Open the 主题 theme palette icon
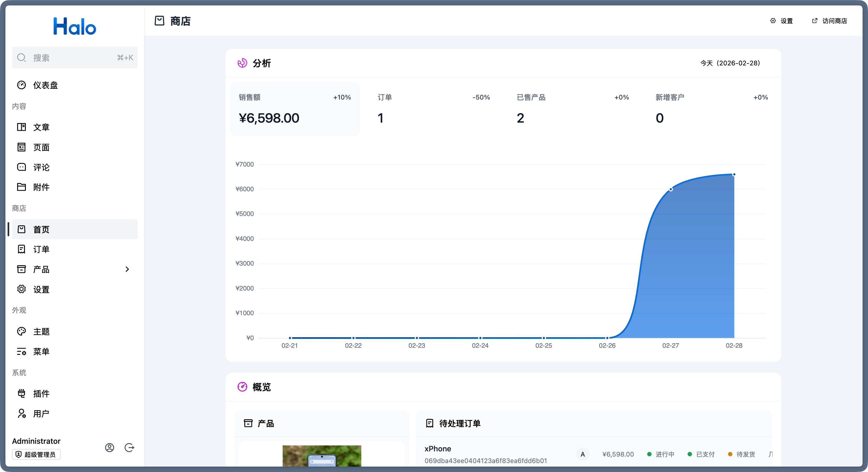 (x=22, y=331)
